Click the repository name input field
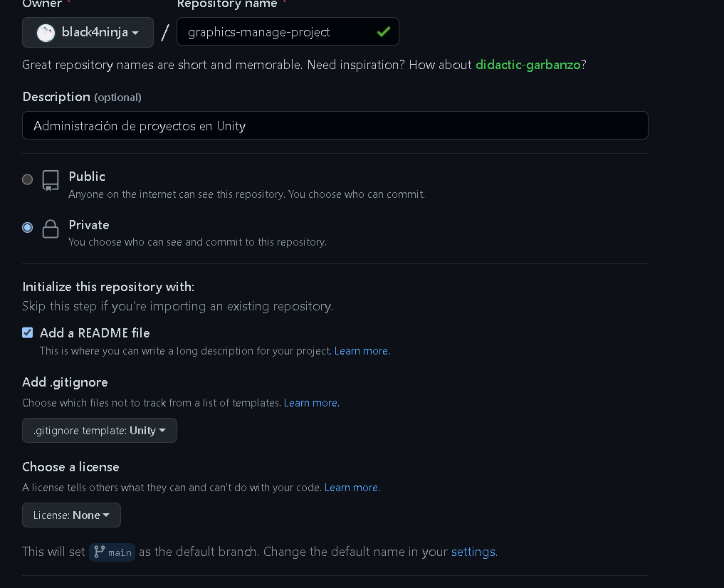Screen dimensions: 724x588 pos(278,32)
